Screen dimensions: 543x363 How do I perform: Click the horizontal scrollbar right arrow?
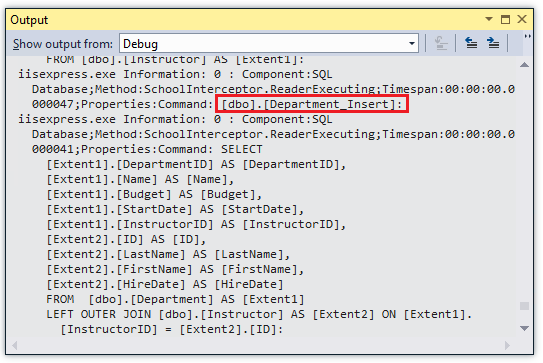[507, 345]
